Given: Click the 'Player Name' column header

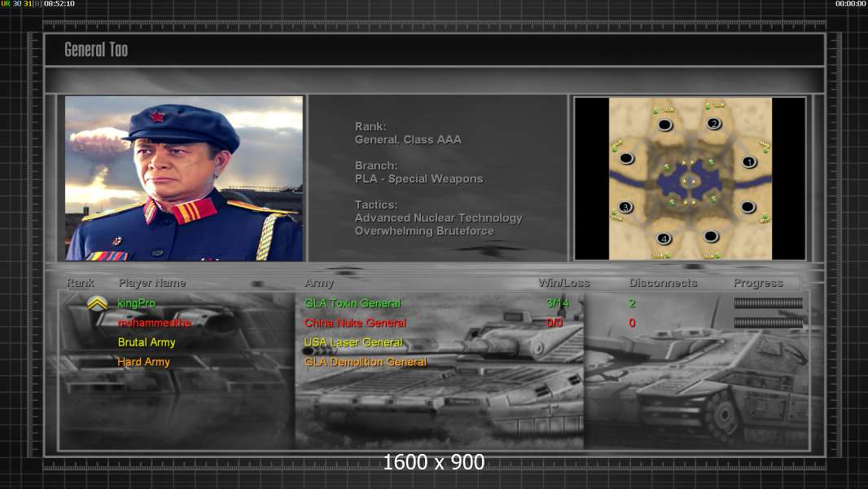Looking at the screenshot, I should click(152, 283).
